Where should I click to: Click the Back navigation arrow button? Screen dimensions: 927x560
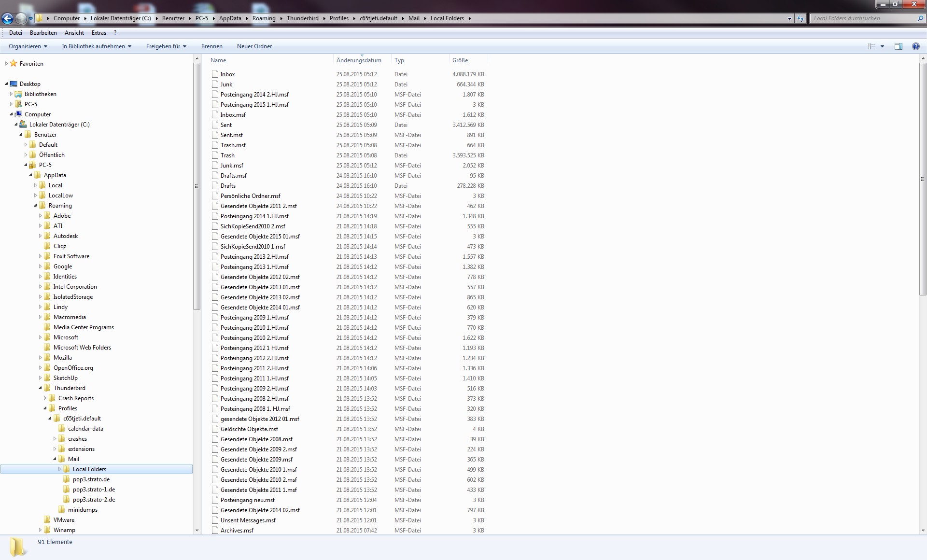8,19
